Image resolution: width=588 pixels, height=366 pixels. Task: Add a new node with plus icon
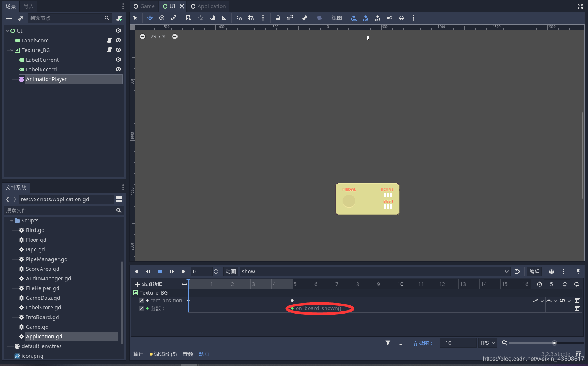9,18
